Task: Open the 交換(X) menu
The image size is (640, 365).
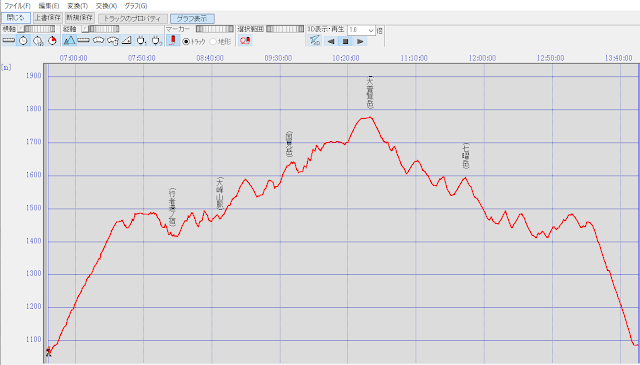Action: tap(106, 6)
